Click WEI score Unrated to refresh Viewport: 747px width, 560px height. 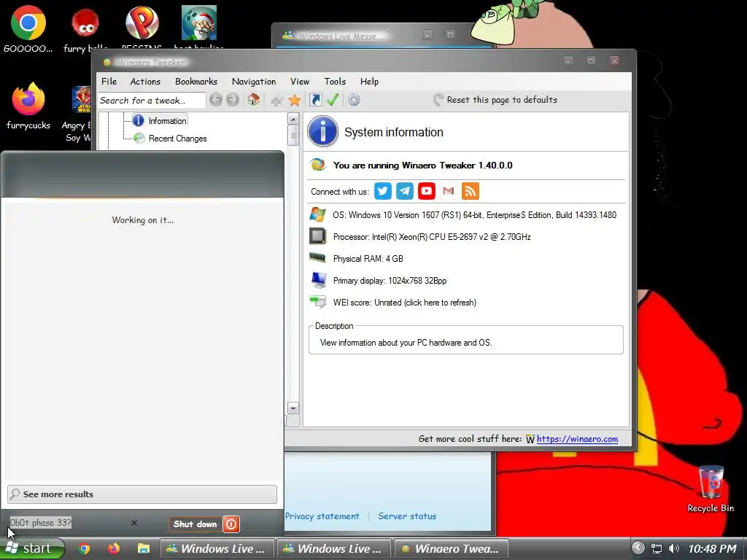(x=404, y=303)
